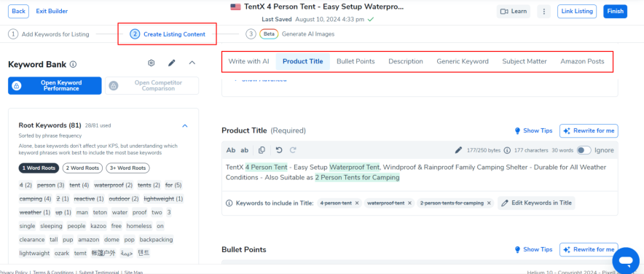The image size is (644, 274).
Task: Go to step 2 Create Listing Content
Action: (x=168, y=34)
